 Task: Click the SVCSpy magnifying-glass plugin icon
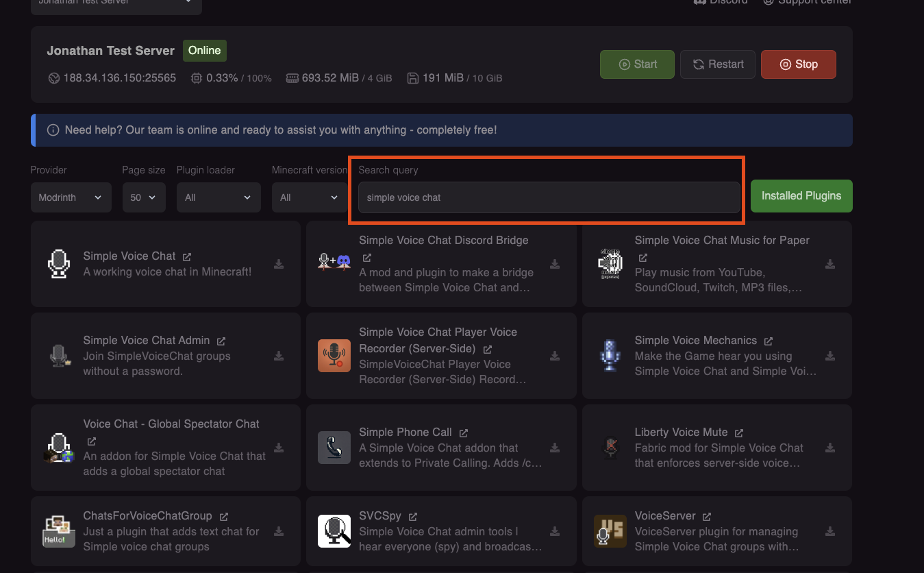click(x=334, y=531)
